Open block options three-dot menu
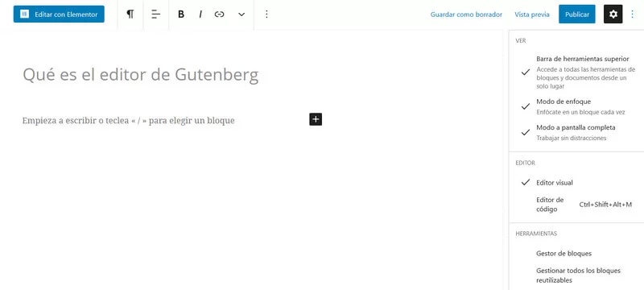The height and width of the screenshot is (290, 644). (266, 14)
